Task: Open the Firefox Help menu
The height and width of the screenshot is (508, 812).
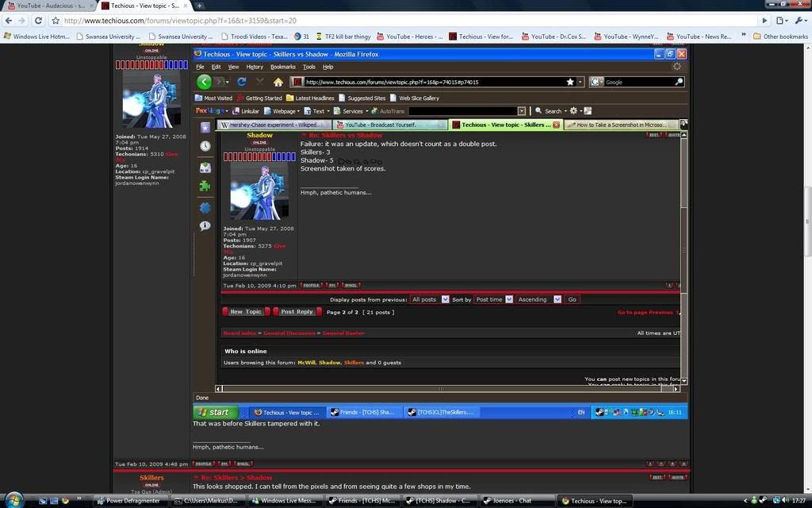Action: 327,67
